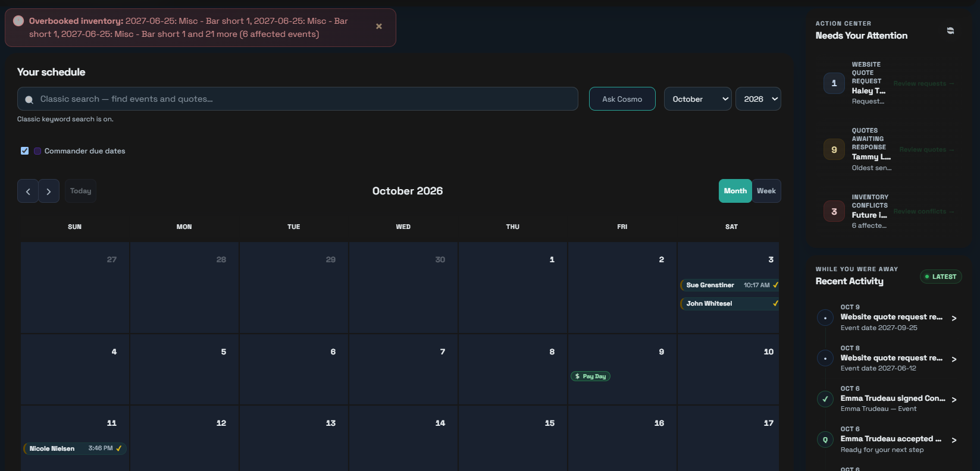Click Emma Trudeau accepted quote icon
Screen dimensions: 980x471
[x=825, y=440]
